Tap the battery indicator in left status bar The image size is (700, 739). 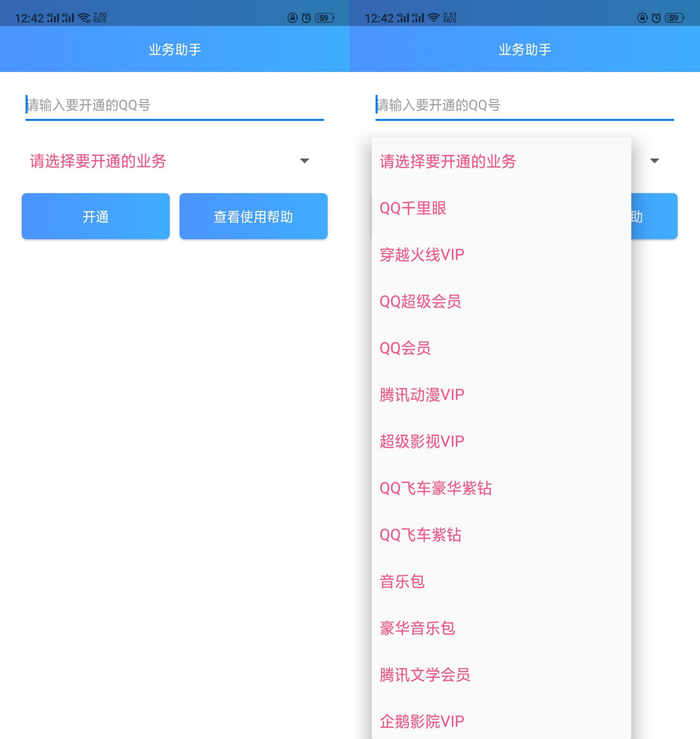(x=324, y=18)
